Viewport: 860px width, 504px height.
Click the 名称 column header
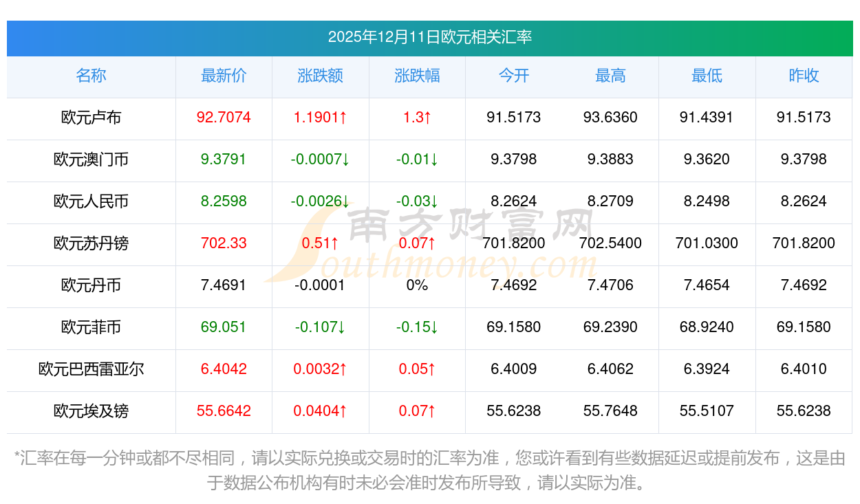point(91,76)
